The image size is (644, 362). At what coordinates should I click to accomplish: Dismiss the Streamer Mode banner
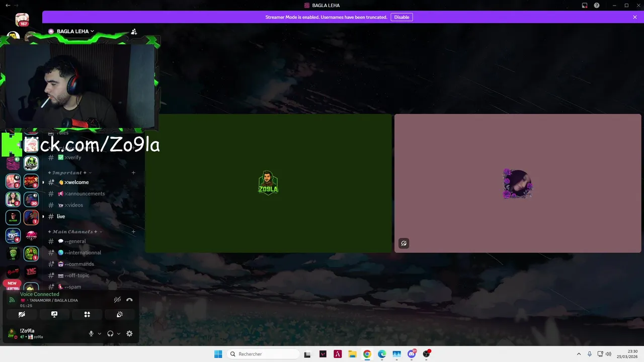click(x=635, y=17)
